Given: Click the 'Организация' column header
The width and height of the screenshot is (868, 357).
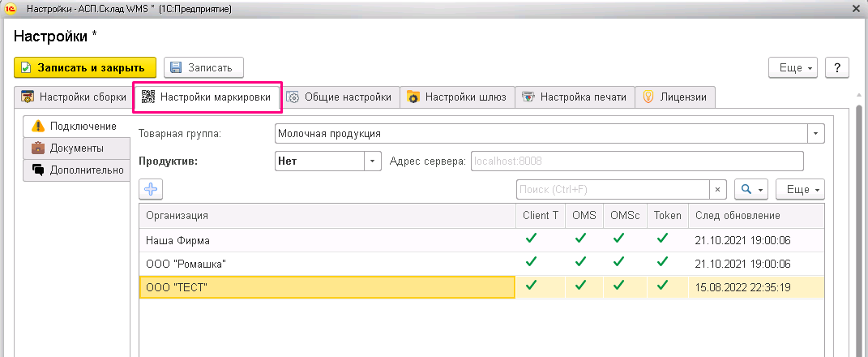Looking at the screenshot, I should (327, 216).
